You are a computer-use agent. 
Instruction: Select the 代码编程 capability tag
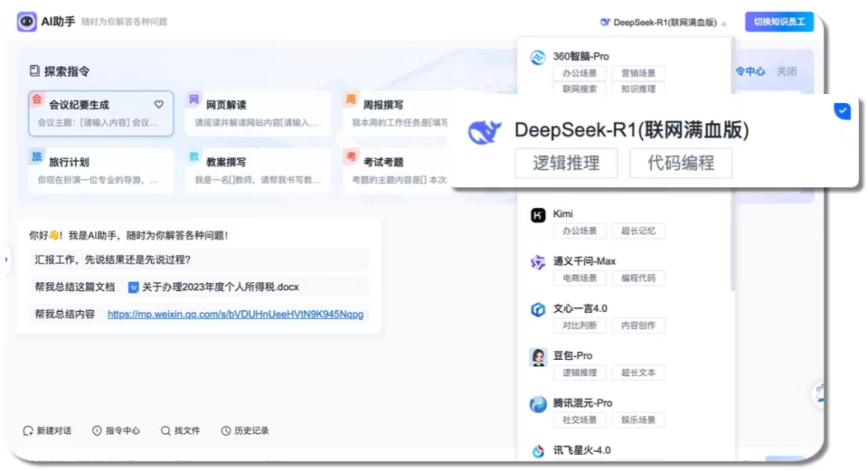679,162
